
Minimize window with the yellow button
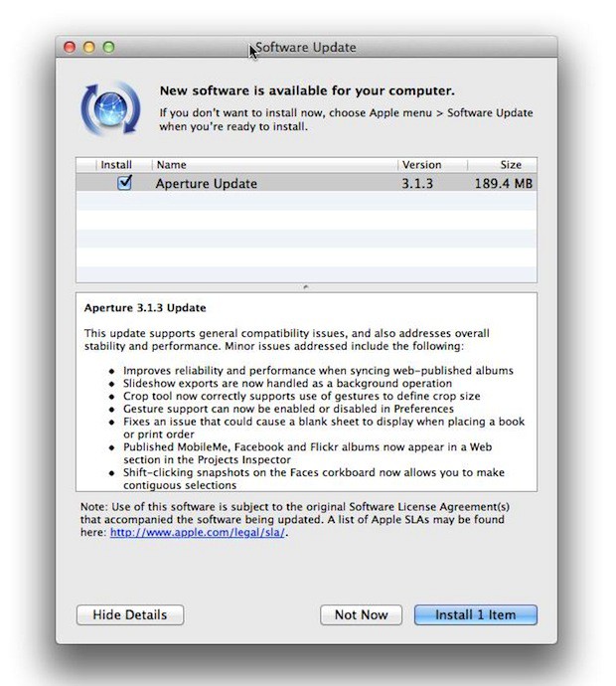pos(89,47)
